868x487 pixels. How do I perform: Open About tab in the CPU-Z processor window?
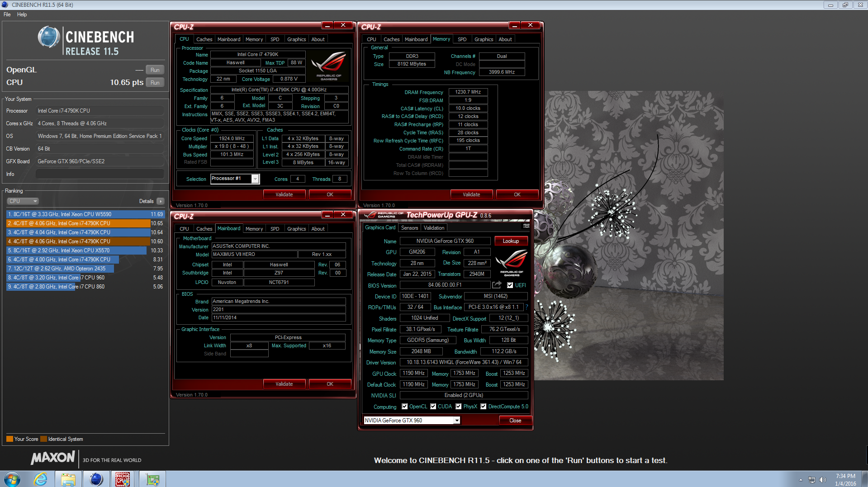click(318, 39)
